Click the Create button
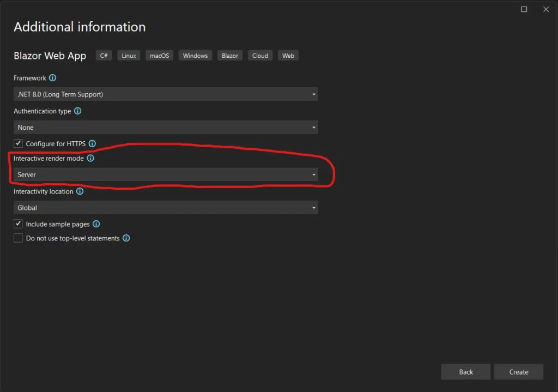The width and height of the screenshot is (558, 392). point(519,372)
